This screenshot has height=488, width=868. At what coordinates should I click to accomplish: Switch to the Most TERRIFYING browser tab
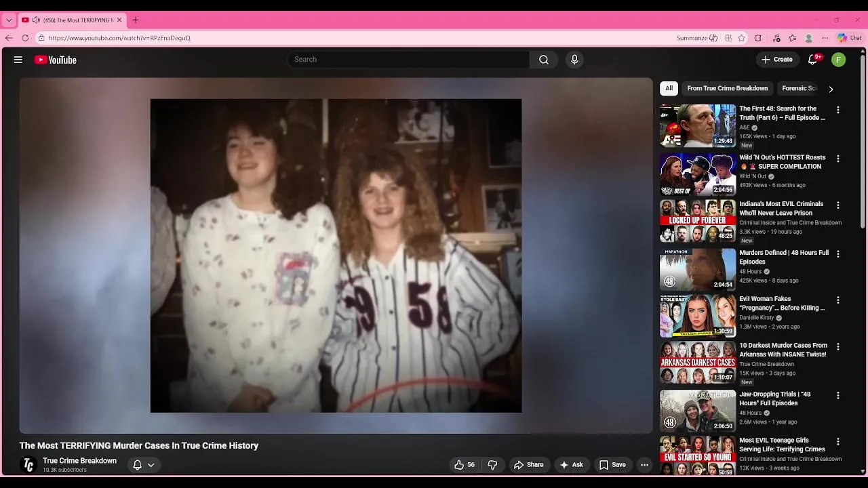click(x=71, y=20)
